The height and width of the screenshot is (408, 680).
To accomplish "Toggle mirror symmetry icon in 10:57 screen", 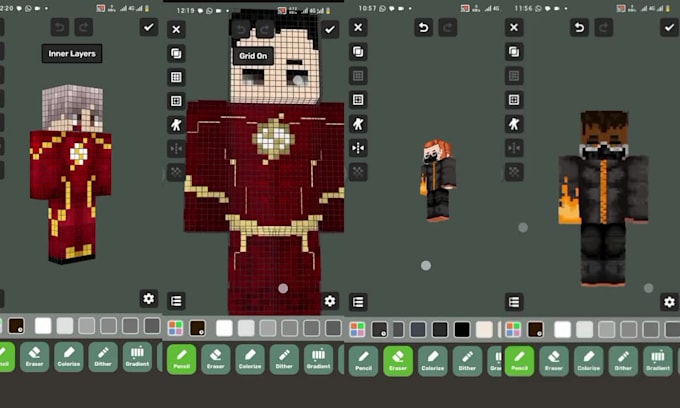I will pyautogui.click(x=358, y=148).
